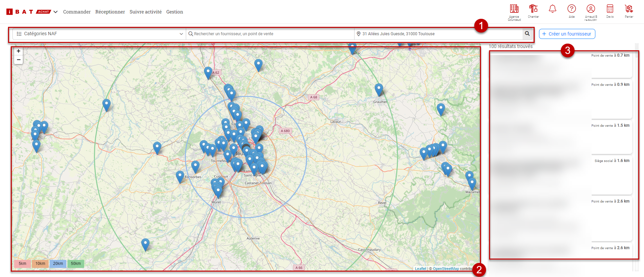Open the Suivre activité menu

(146, 12)
